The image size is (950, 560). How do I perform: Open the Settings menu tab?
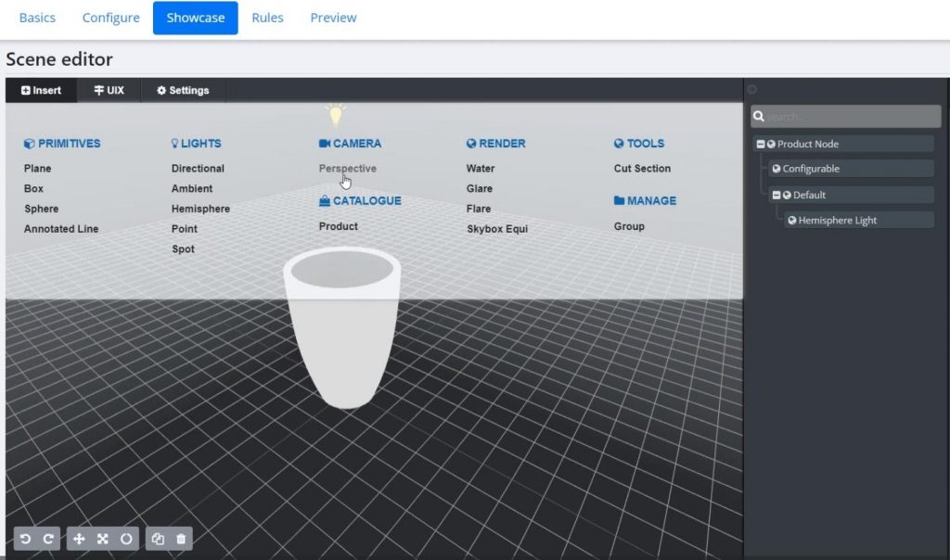click(183, 90)
